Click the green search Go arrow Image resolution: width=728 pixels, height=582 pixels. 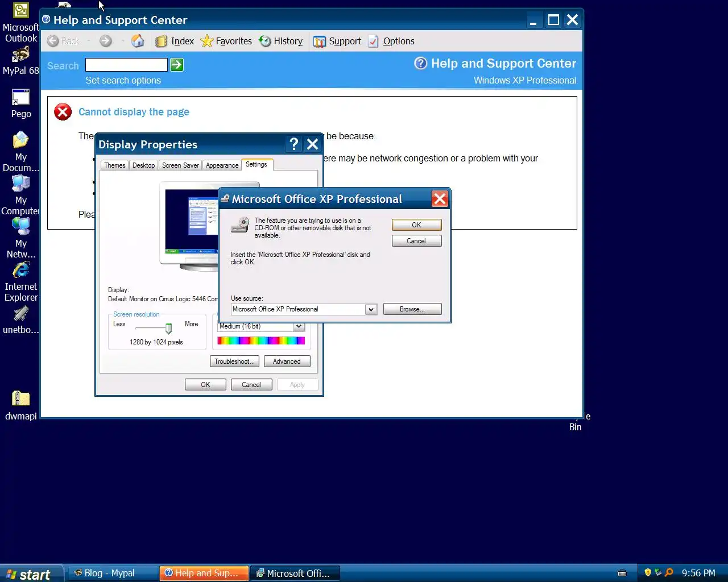pyautogui.click(x=177, y=65)
